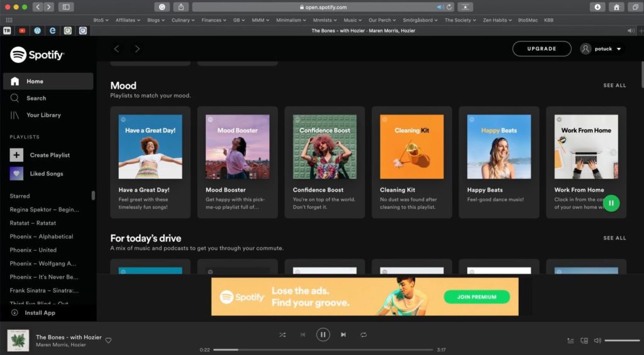
Task: Open Liked Songs heart icon
Action: point(17,174)
